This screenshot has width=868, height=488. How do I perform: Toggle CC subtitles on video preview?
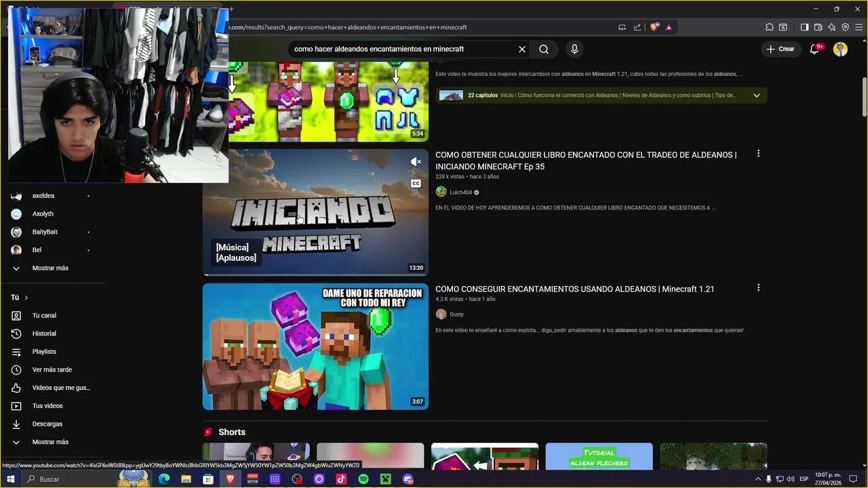click(x=416, y=183)
